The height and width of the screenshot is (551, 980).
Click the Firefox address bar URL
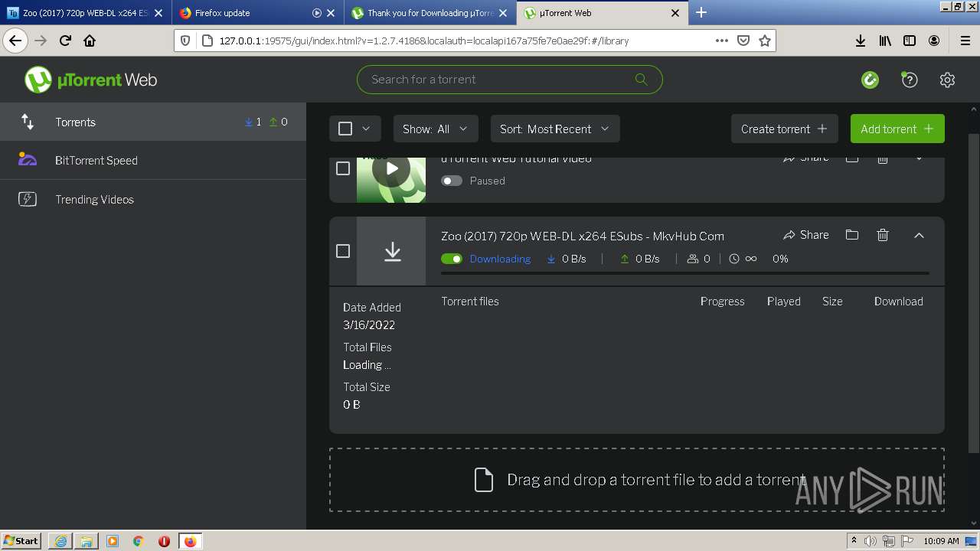423,41
